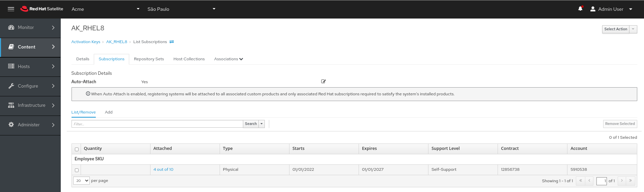
Task: Switch to the Host Collections tab
Action: [189, 59]
